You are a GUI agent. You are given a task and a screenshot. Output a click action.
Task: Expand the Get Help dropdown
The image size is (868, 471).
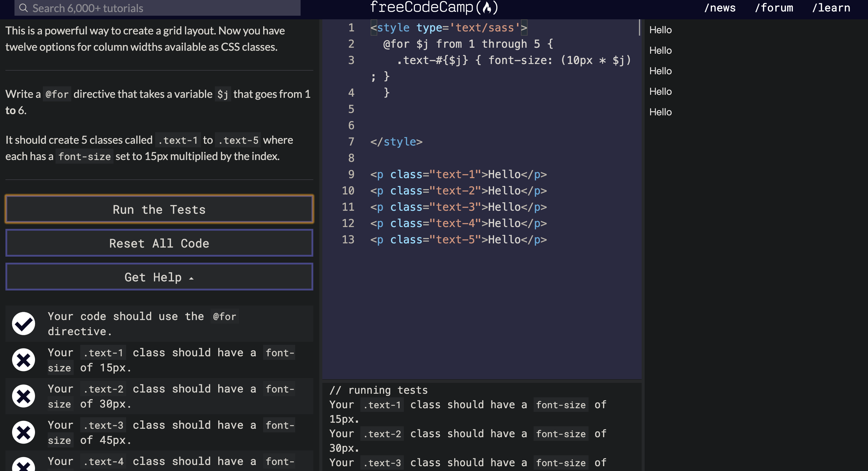point(159,277)
